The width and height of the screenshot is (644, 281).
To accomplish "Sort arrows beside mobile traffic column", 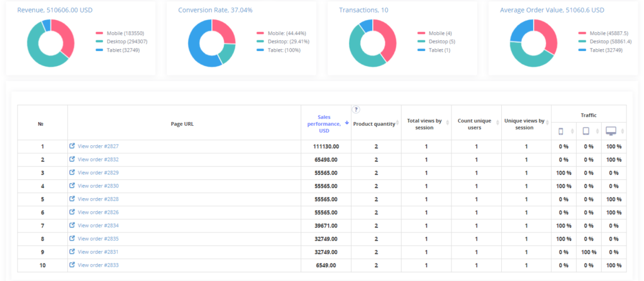I will click(573, 131).
